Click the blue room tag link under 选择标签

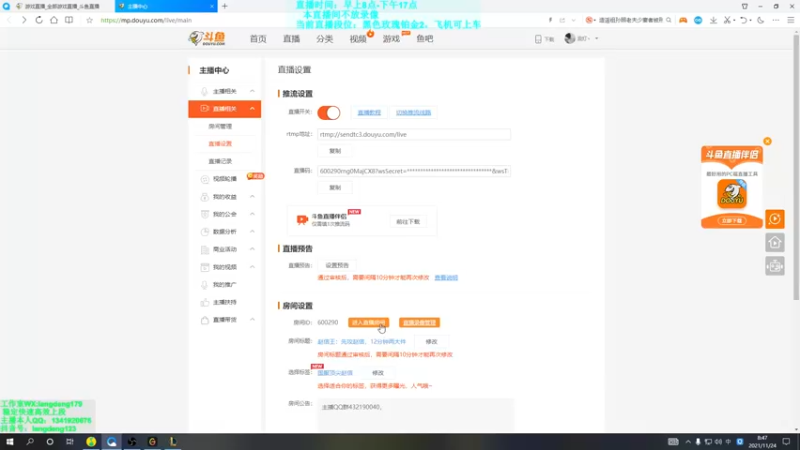[335, 373]
